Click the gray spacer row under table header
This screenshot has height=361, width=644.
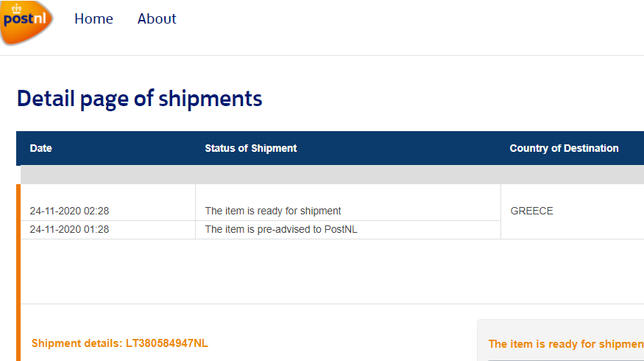332,175
